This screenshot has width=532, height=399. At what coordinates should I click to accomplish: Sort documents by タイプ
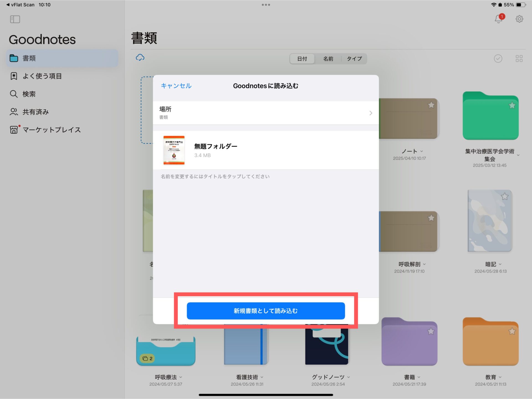pos(354,59)
